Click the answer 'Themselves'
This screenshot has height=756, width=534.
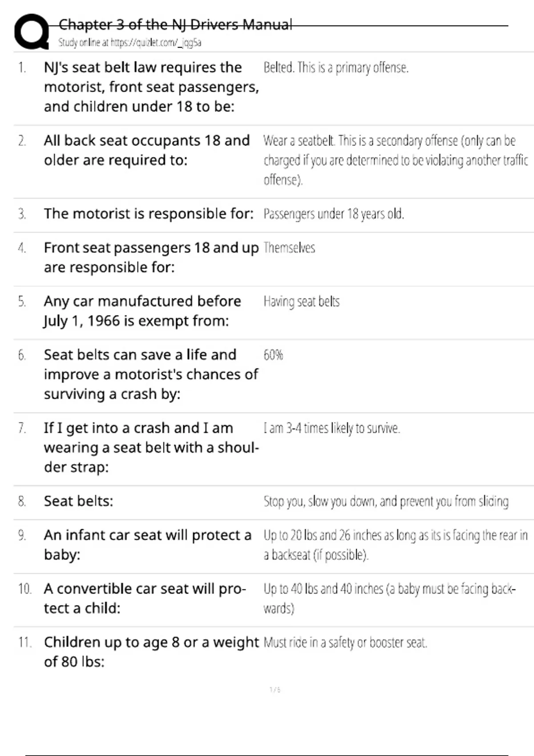point(289,248)
